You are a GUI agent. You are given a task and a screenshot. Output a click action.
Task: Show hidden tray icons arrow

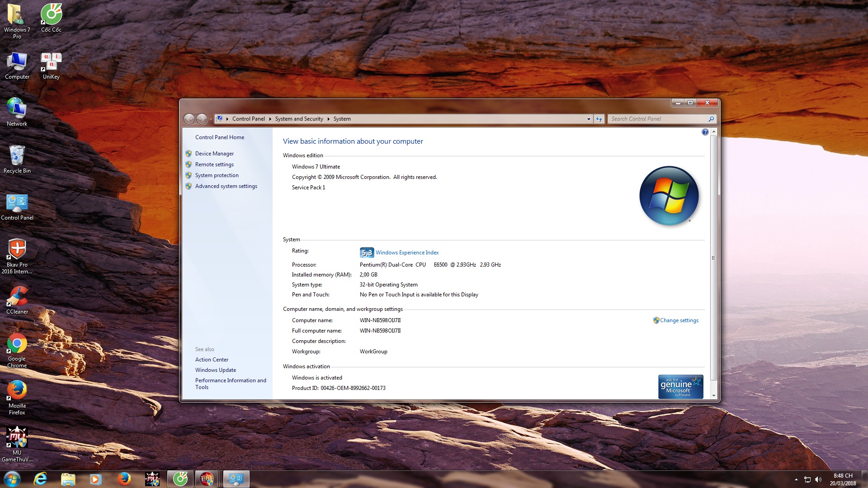[796, 479]
